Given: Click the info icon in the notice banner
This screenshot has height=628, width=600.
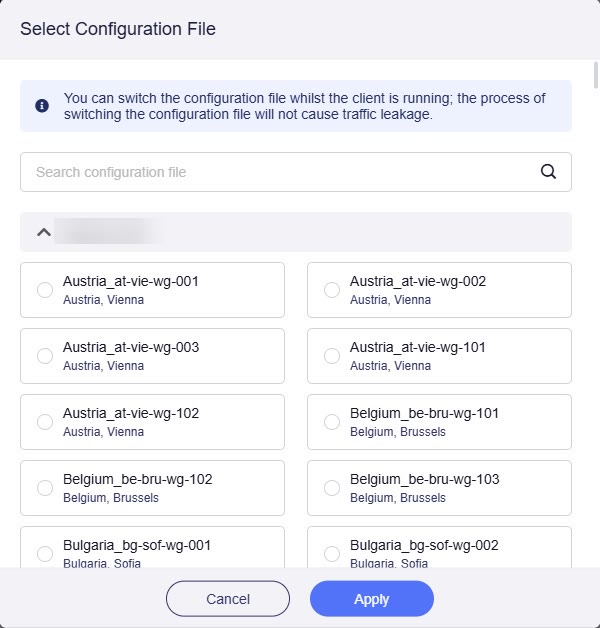Looking at the screenshot, I should pos(42,106).
